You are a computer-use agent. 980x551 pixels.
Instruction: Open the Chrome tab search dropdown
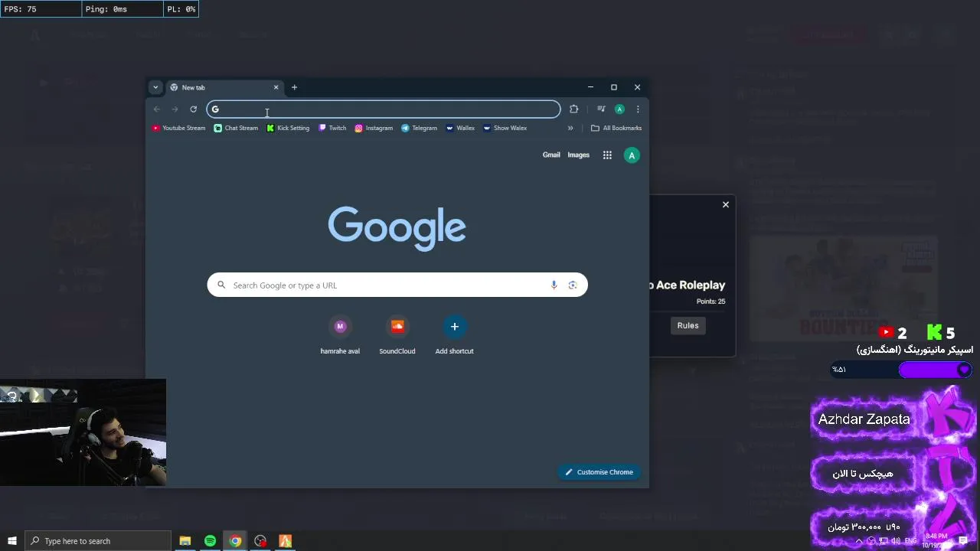[155, 87]
